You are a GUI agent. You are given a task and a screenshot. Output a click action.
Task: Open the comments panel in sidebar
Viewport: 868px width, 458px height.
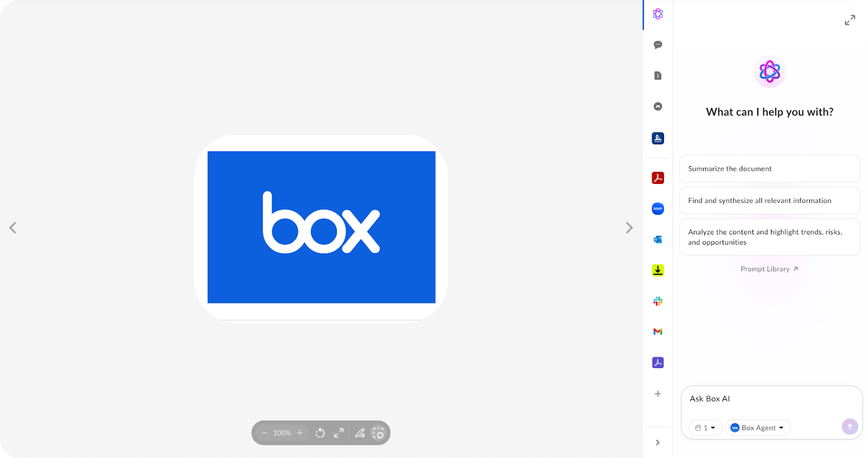coord(658,45)
